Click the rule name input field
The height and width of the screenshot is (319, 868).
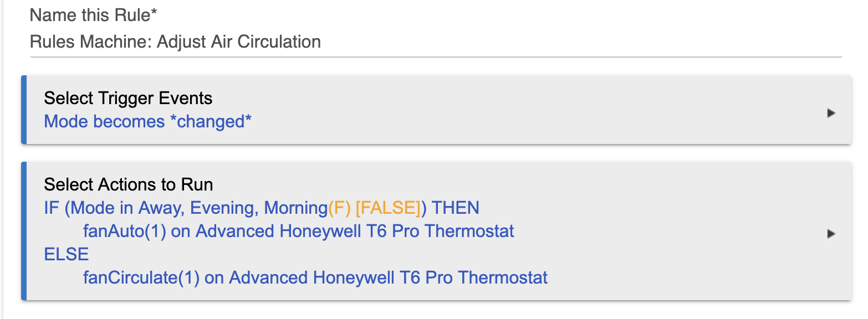(x=436, y=42)
